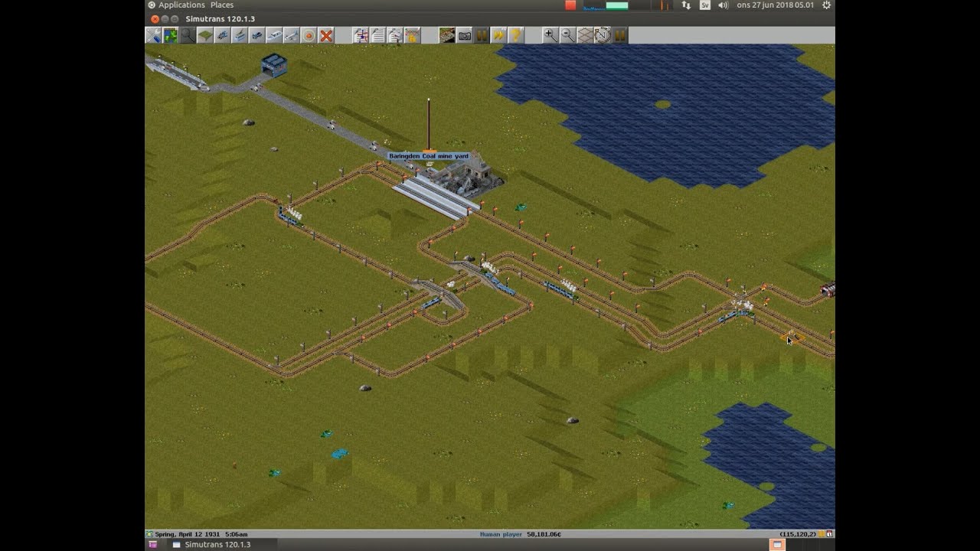Pause the game from main toolbar
980x551 pixels.
coord(482,35)
